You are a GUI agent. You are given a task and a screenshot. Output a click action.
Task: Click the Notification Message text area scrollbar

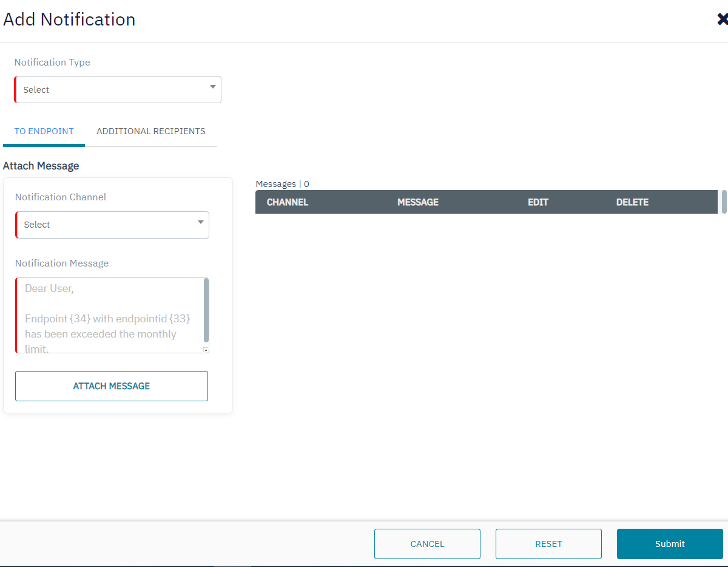tap(206, 310)
